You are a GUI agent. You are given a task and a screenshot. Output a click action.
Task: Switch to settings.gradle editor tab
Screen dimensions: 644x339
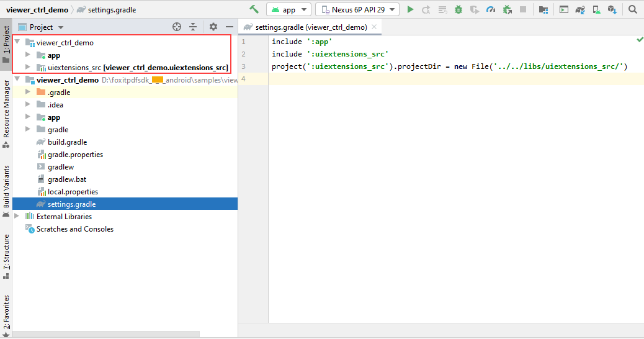[x=310, y=27]
